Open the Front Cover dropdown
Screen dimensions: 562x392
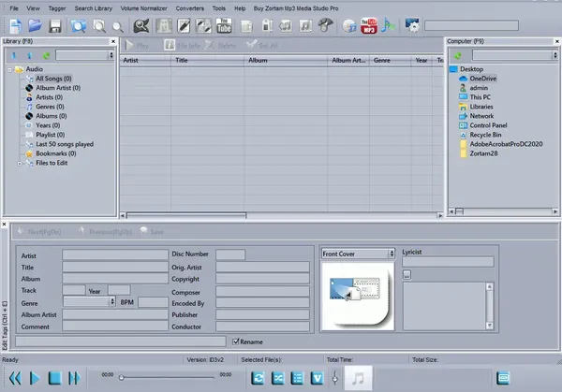392,254
